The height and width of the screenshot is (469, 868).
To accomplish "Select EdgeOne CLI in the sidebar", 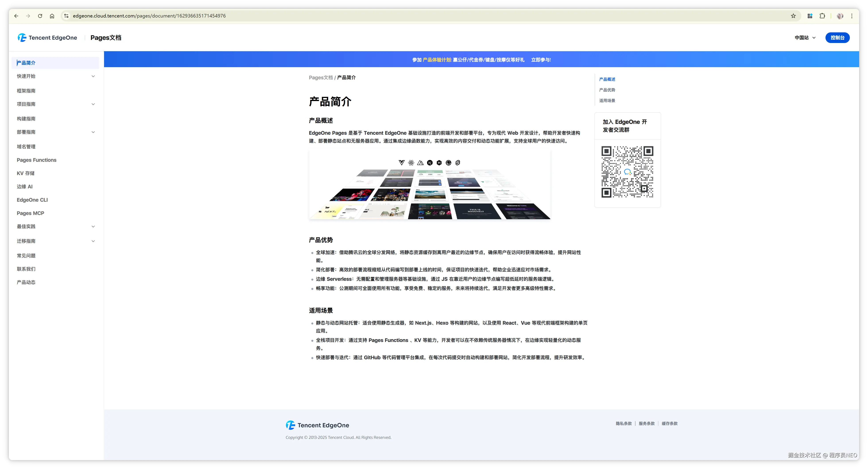I will click(x=32, y=200).
